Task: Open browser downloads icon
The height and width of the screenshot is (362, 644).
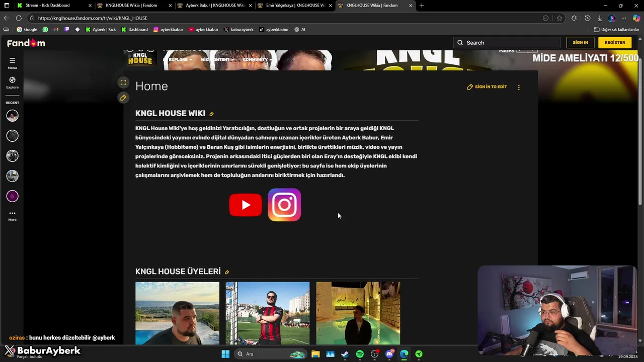Action: pyautogui.click(x=600, y=18)
